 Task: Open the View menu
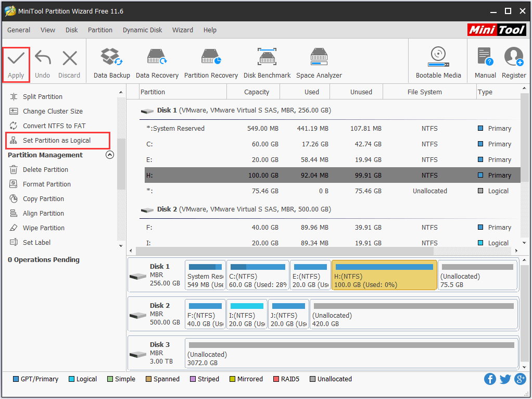(48, 30)
